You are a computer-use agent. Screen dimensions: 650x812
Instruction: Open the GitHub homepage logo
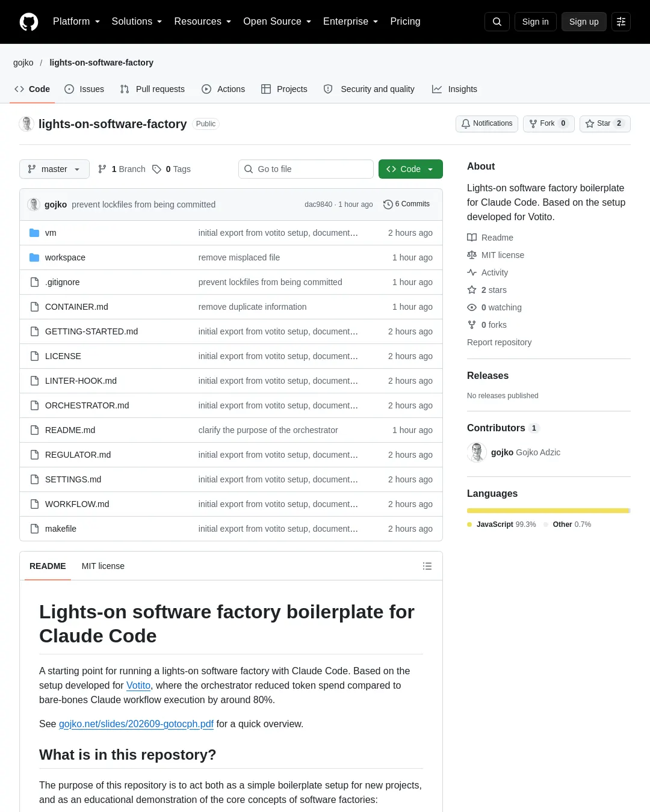tap(29, 22)
